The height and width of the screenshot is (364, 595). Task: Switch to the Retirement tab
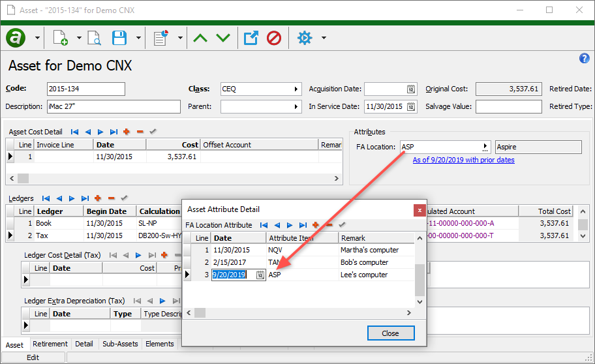click(x=50, y=344)
